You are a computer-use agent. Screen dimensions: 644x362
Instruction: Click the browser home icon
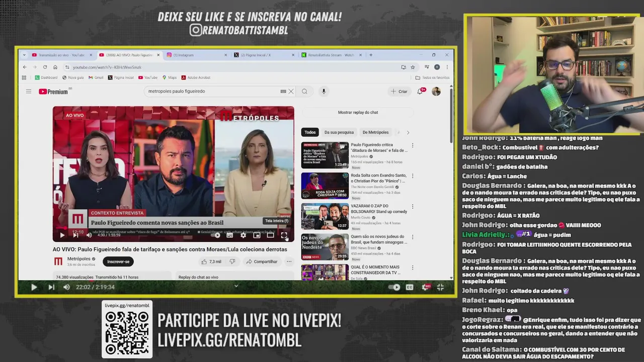55,67
